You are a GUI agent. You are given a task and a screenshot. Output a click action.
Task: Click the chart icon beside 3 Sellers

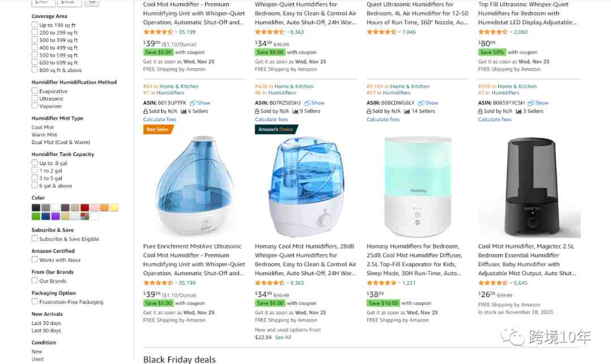coord(519,111)
